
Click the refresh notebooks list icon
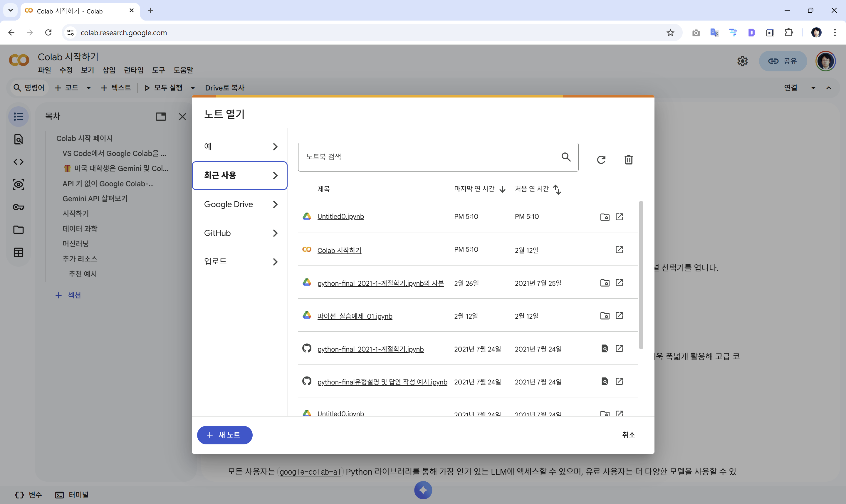tap(601, 159)
